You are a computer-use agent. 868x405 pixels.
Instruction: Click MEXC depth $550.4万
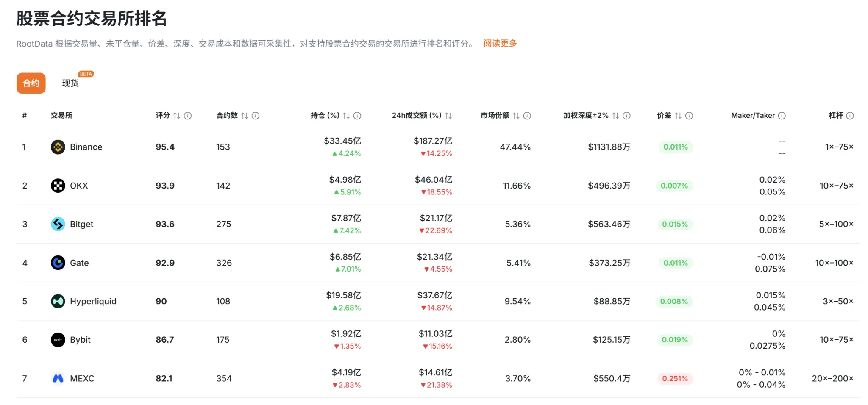click(612, 378)
